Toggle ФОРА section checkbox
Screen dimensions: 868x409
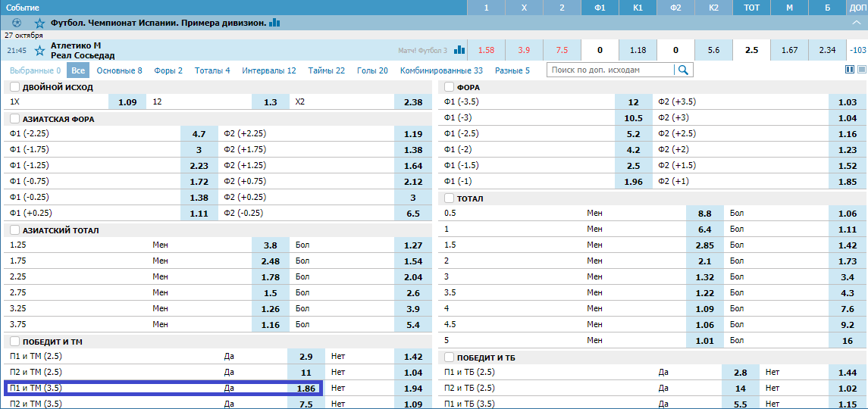[x=449, y=87]
